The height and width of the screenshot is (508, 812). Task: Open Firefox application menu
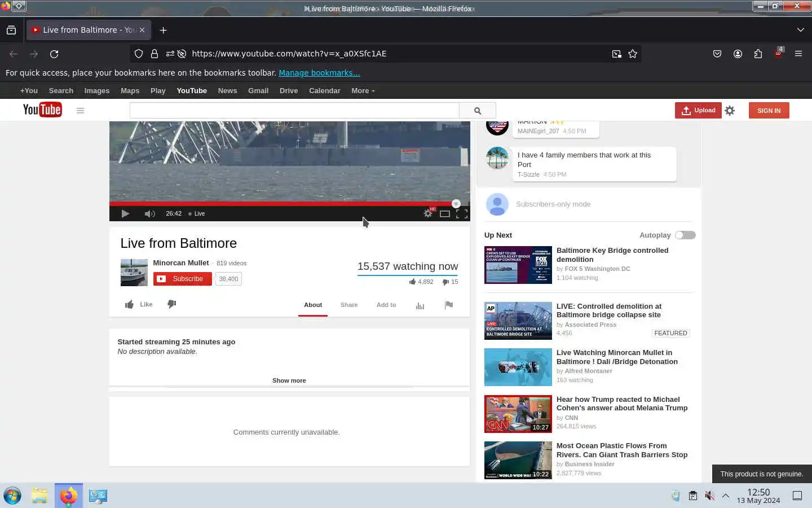[x=798, y=54]
